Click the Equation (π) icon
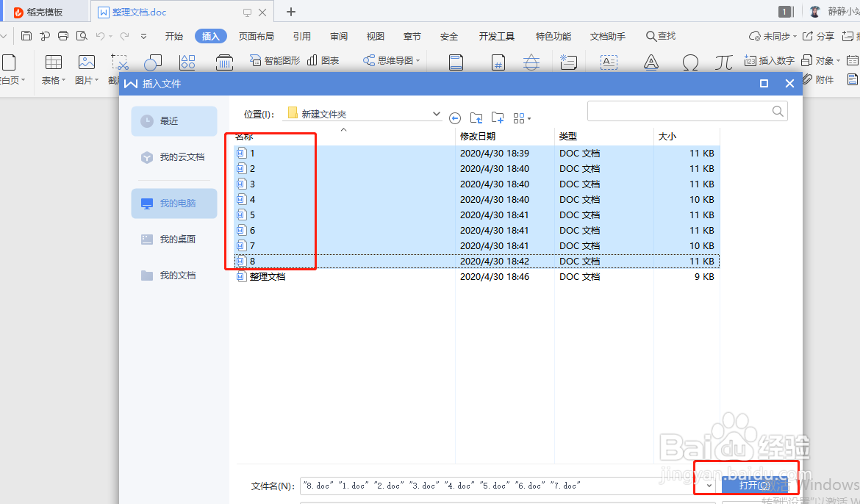The image size is (860, 504). click(724, 62)
